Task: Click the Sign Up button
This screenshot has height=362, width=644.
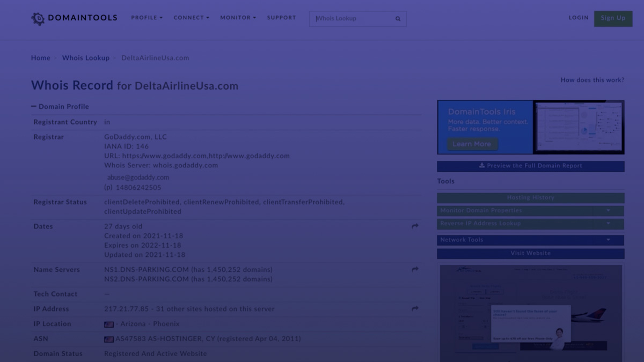Action: [613, 18]
